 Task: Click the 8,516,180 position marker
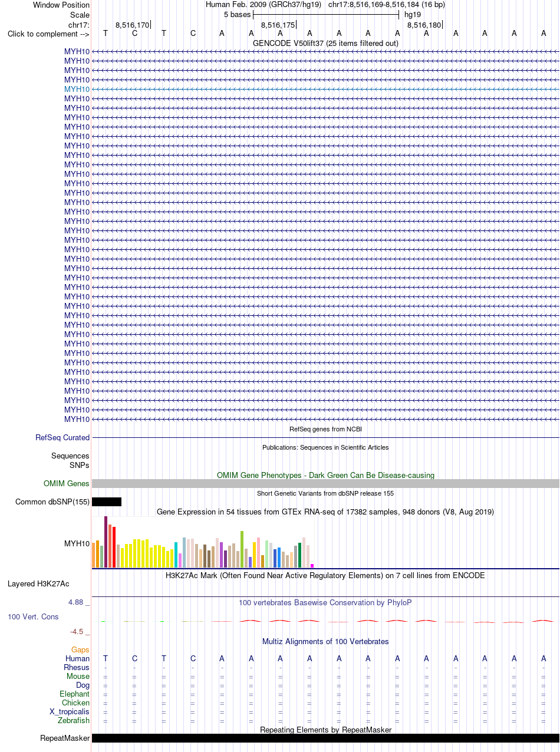(424, 25)
